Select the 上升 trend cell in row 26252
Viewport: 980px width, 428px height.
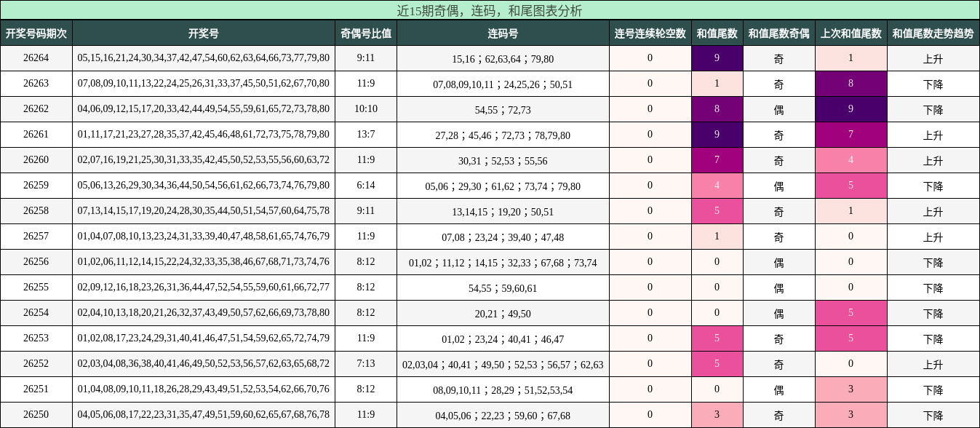point(933,365)
